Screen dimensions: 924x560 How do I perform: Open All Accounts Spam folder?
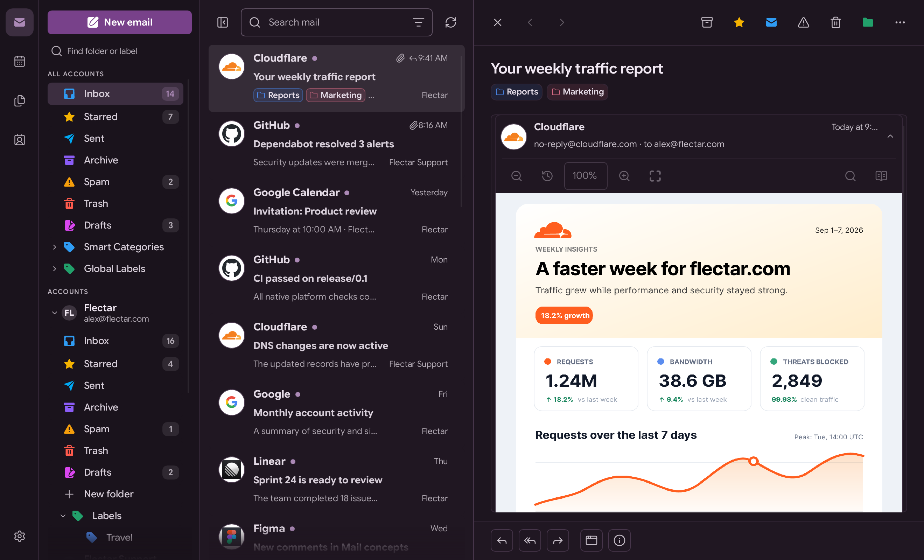tap(115, 182)
